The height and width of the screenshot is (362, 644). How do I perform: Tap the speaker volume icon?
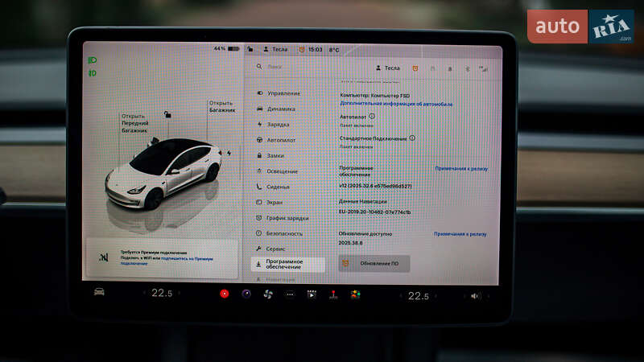coord(475,296)
